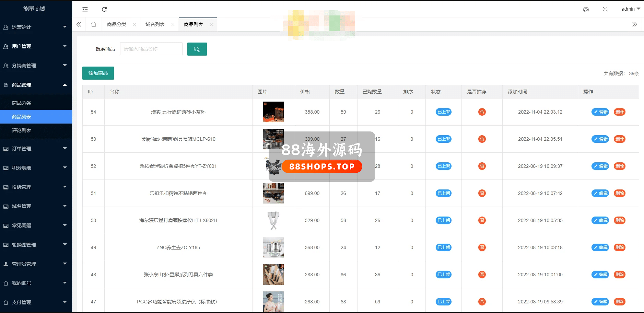The height and width of the screenshot is (313, 644).
Task: Toggle 是否推荐 for product 53
Action: click(x=482, y=139)
